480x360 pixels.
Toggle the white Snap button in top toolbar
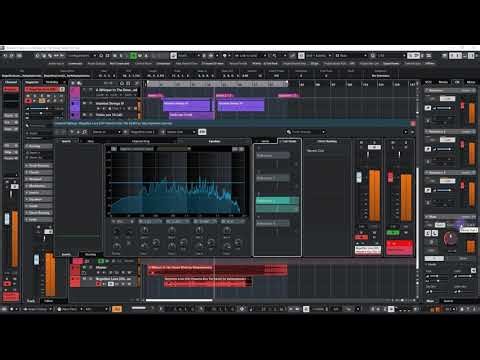point(301,56)
